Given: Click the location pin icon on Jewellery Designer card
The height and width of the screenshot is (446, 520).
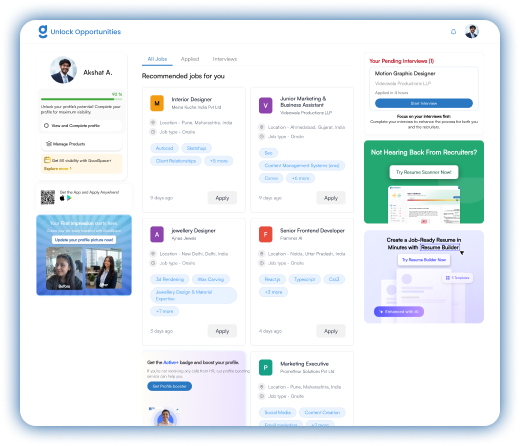Looking at the screenshot, I should (153, 254).
